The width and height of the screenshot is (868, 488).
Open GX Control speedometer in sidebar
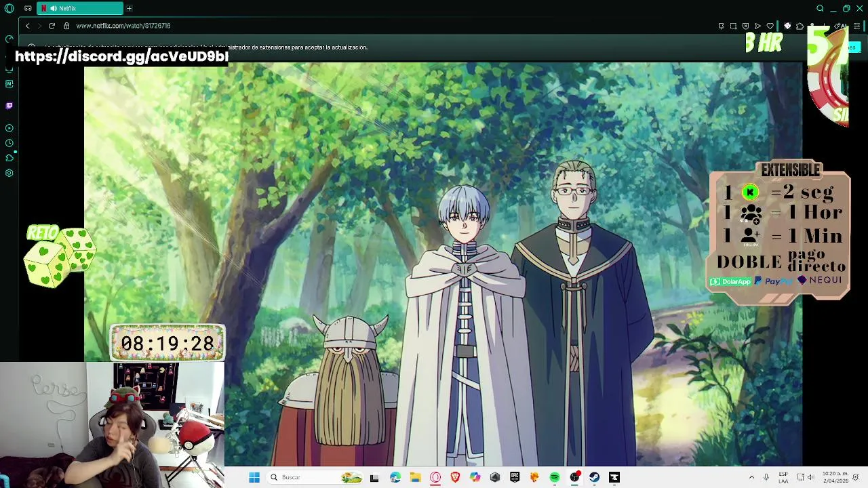(9, 39)
